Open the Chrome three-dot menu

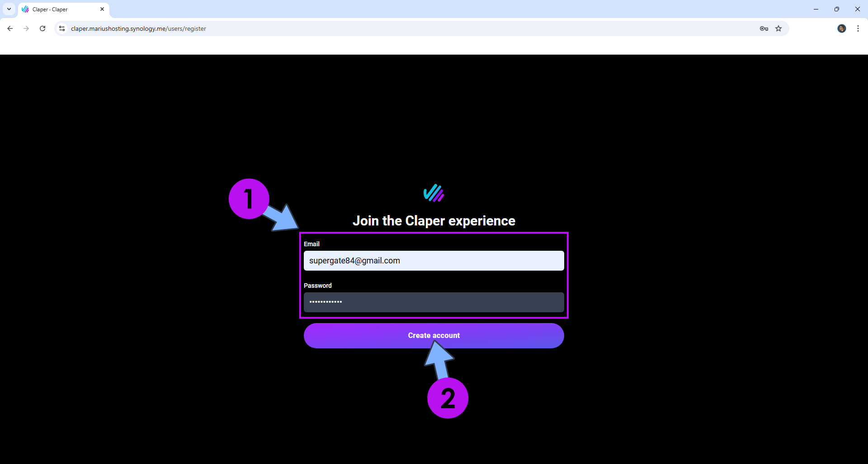(858, 28)
